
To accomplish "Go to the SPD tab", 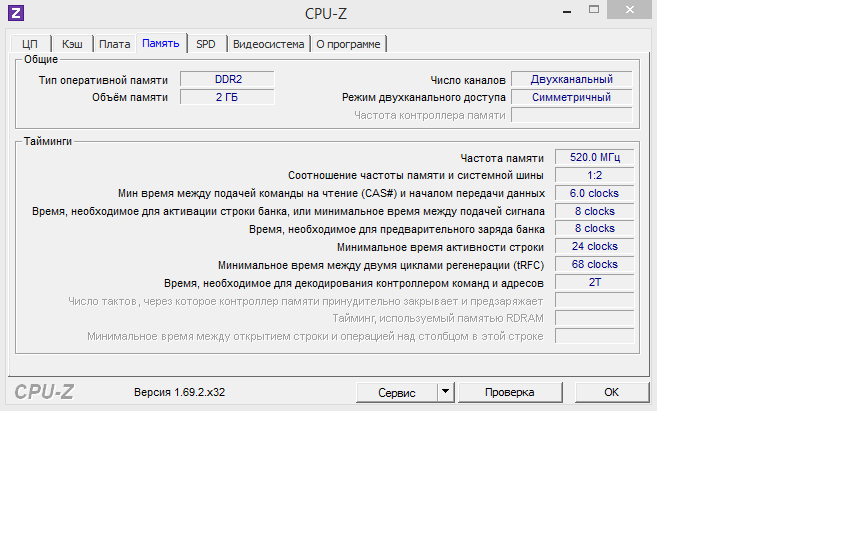I will click(206, 44).
